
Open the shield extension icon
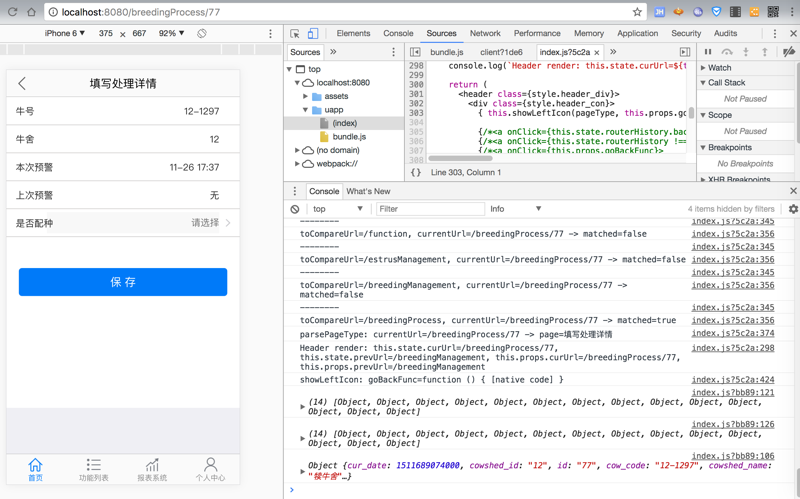click(716, 12)
